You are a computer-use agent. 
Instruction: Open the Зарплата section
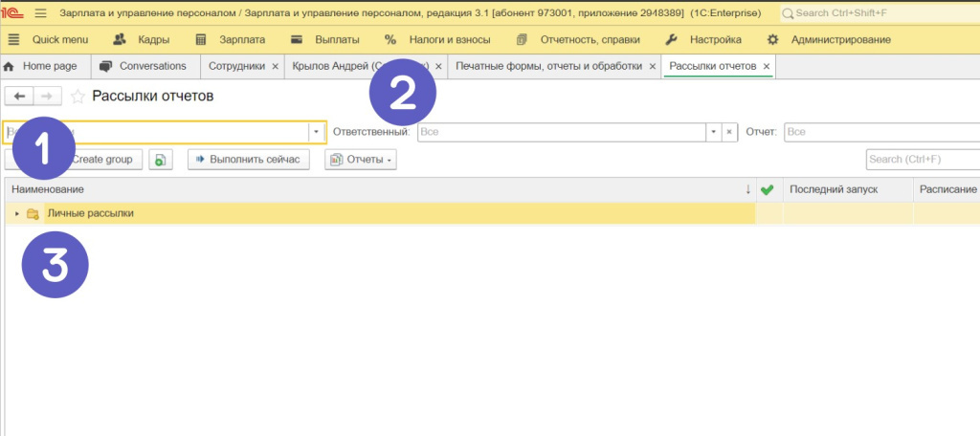coord(229,40)
